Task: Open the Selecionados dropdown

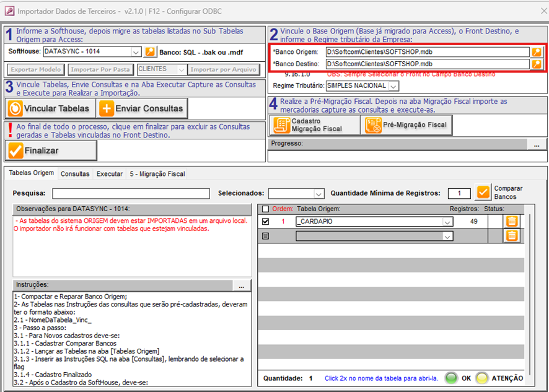Action: 319,194
